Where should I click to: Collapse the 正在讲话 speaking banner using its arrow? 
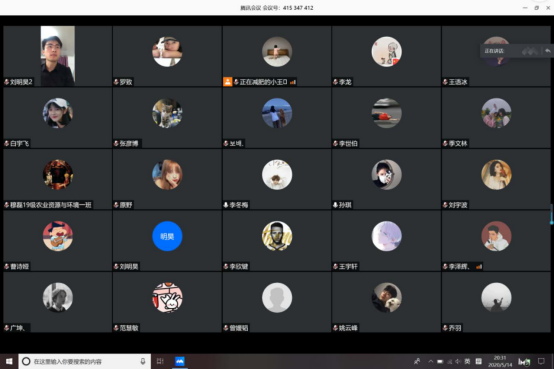(547, 51)
